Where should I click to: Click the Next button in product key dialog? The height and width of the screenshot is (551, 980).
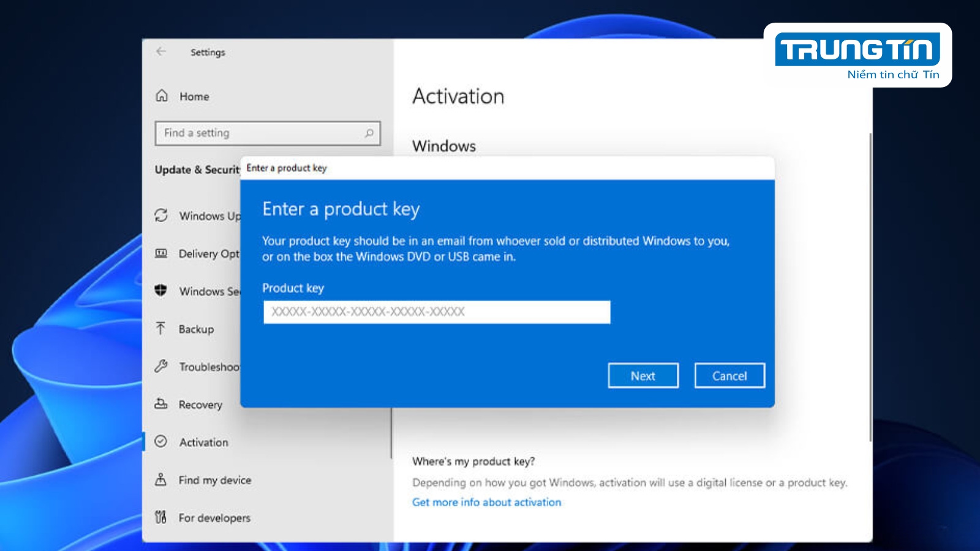pos(643,375)
